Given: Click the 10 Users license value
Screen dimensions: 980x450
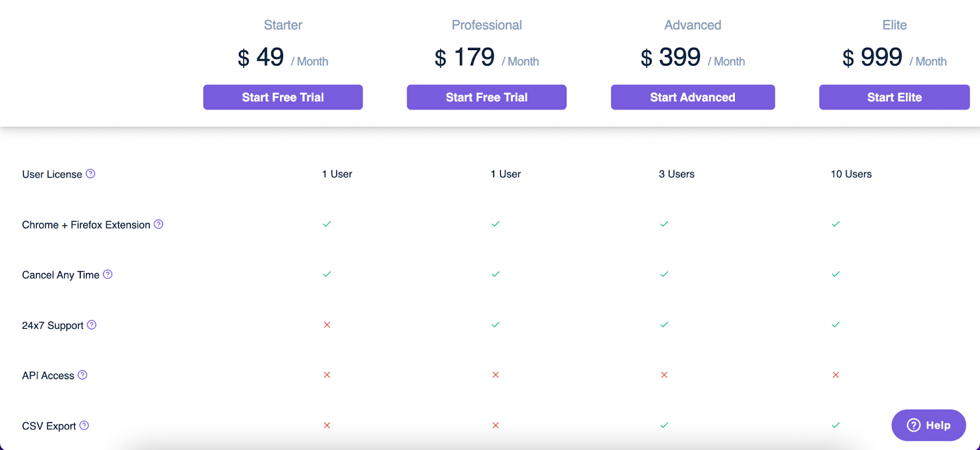Looking at the screenshot, I should click(x=851, y=174).
